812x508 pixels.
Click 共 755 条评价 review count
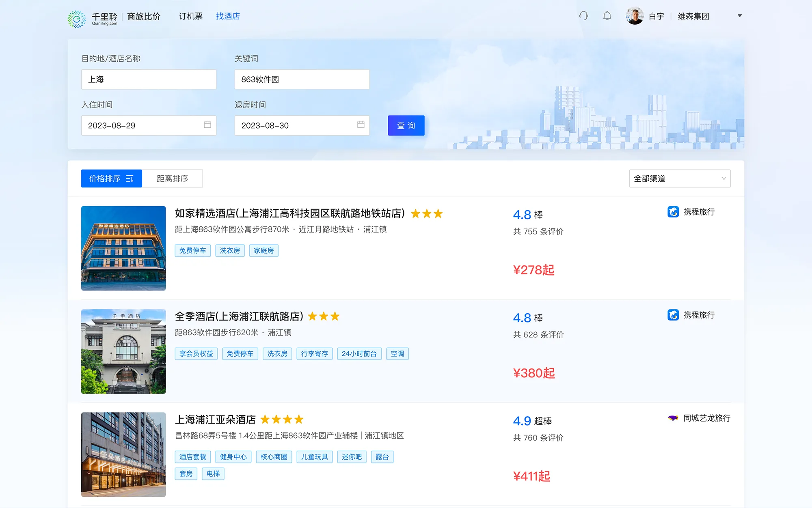pos(538,232)
